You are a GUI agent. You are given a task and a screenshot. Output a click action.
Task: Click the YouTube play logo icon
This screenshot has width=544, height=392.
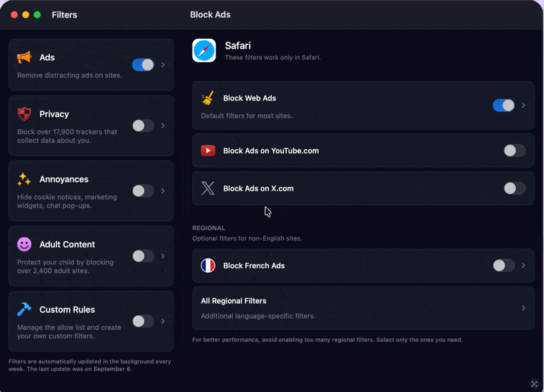[208, 150]
